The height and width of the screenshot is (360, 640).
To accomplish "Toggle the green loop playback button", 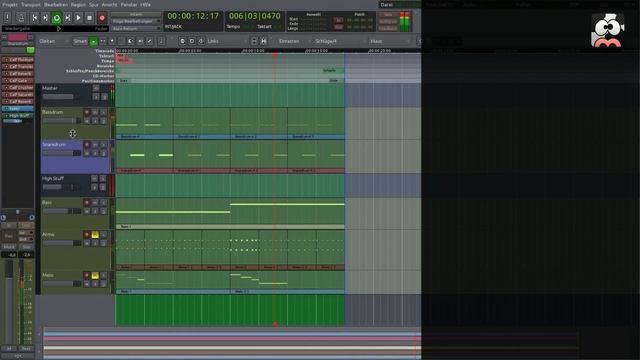I will (x=56, y=18).
